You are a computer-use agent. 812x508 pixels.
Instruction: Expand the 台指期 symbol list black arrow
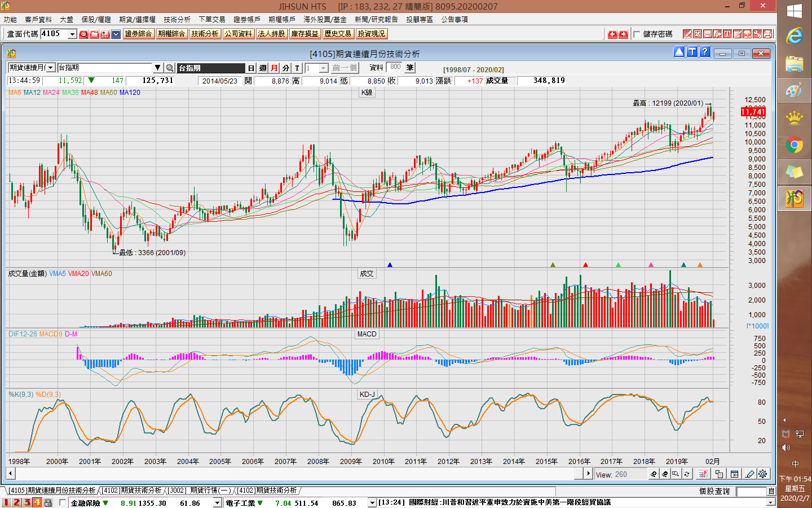(158, 68)
